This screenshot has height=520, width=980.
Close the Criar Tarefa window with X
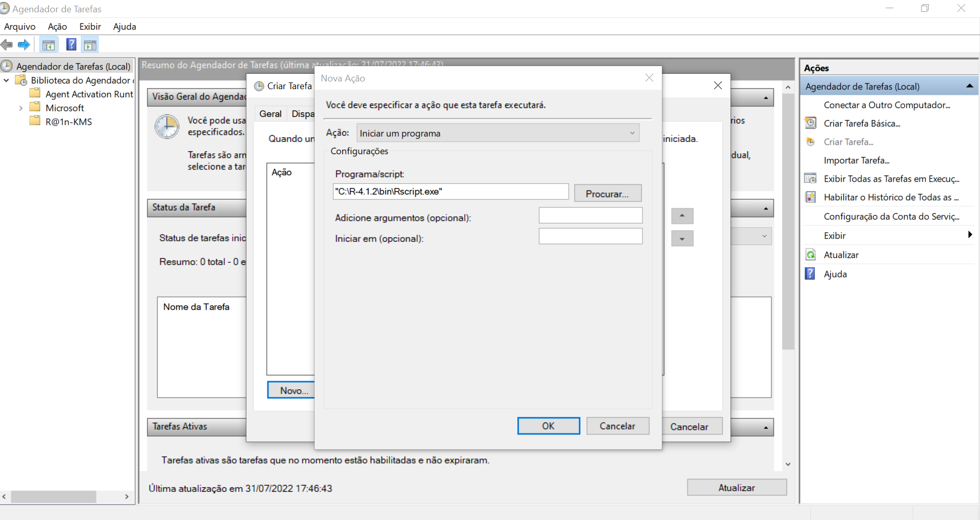tap(718, 86)
